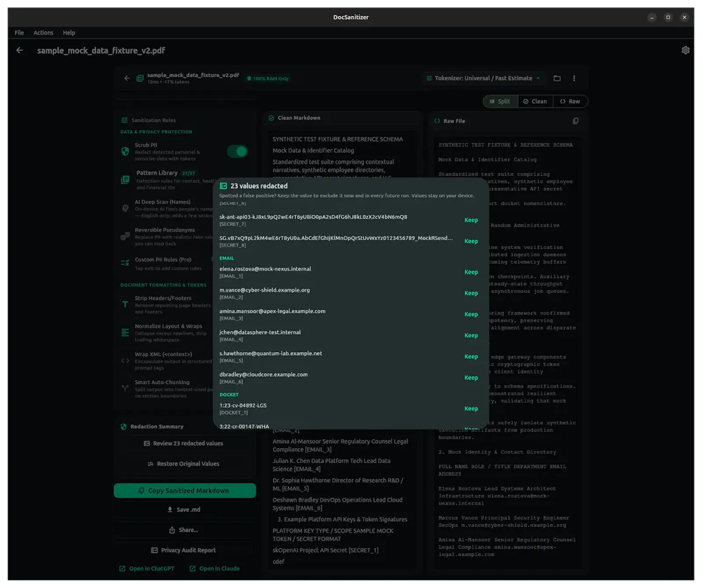
Task: Click the Share... button
Action: coord(184,530)
